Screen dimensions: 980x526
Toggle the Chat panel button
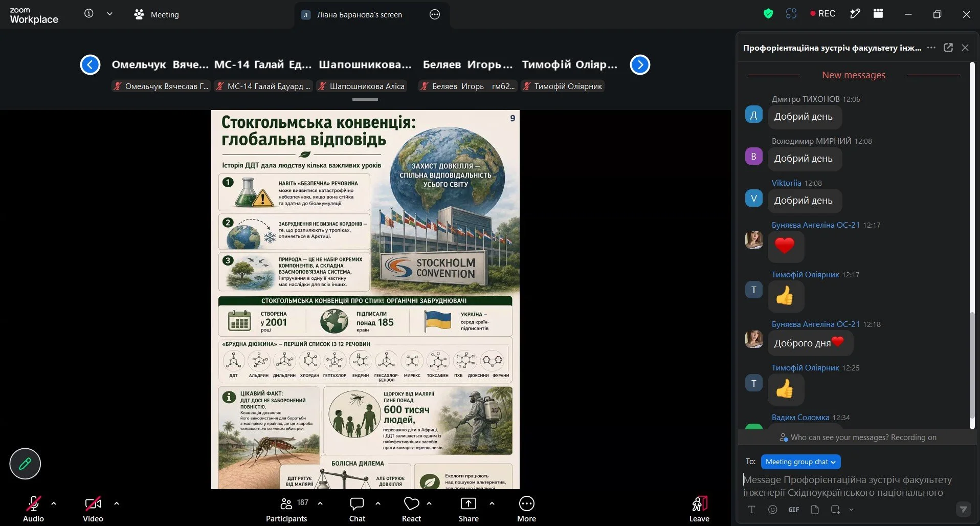[357, 509]
